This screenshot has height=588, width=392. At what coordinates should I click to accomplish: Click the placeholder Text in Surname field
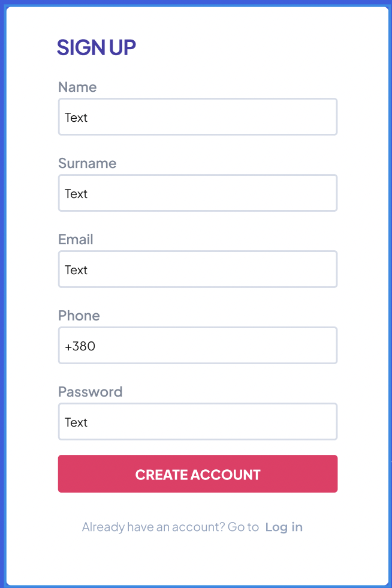(76, 194)
